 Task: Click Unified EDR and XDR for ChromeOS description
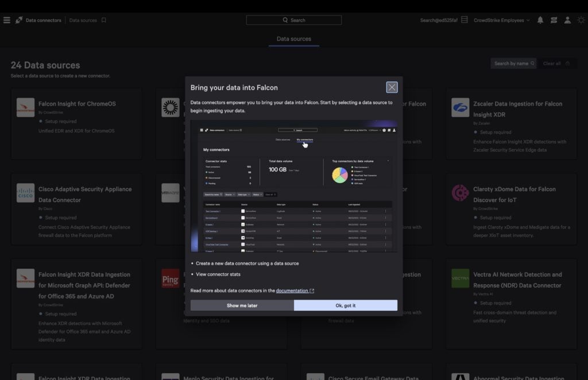pyautogui.click(x=76, y=131)
